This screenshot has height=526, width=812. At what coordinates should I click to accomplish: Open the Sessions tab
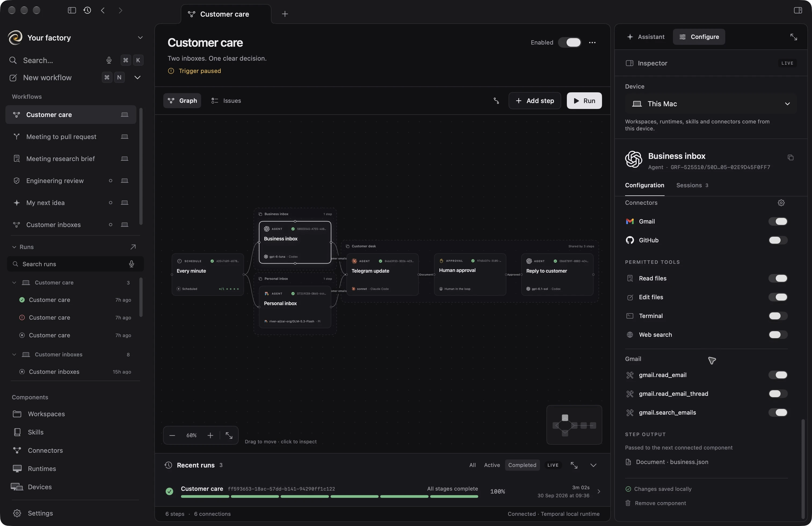pyautogui.click(x=692, y=185)
